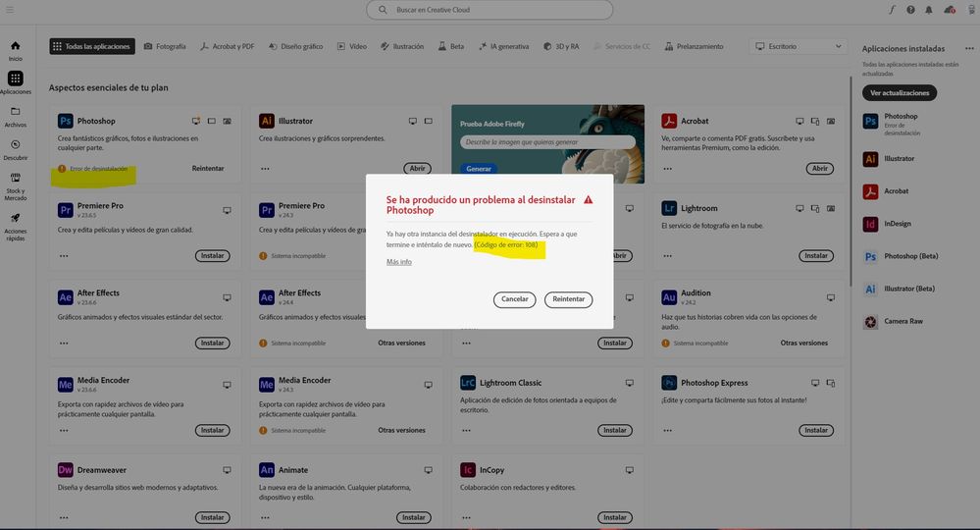980x530 pixels.
Task: Open more options on the Illustrator card
Action: click(265, 169)
